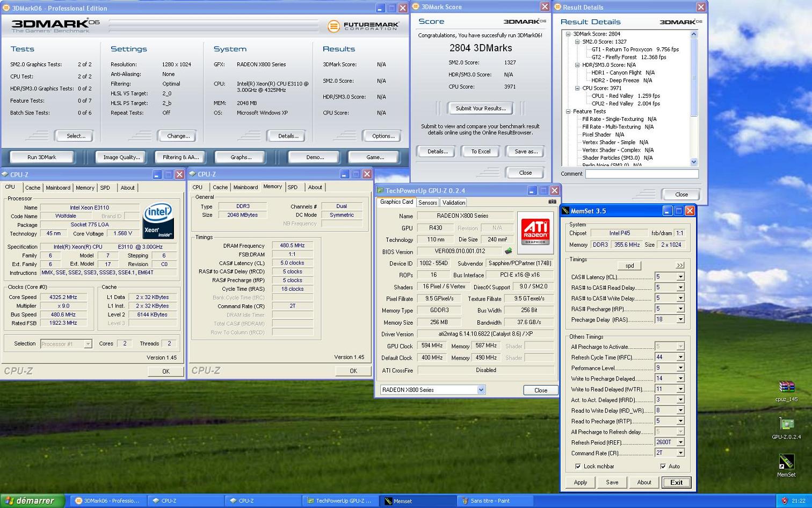Click the 3DMark06 logo in main window

click(55, 25)
